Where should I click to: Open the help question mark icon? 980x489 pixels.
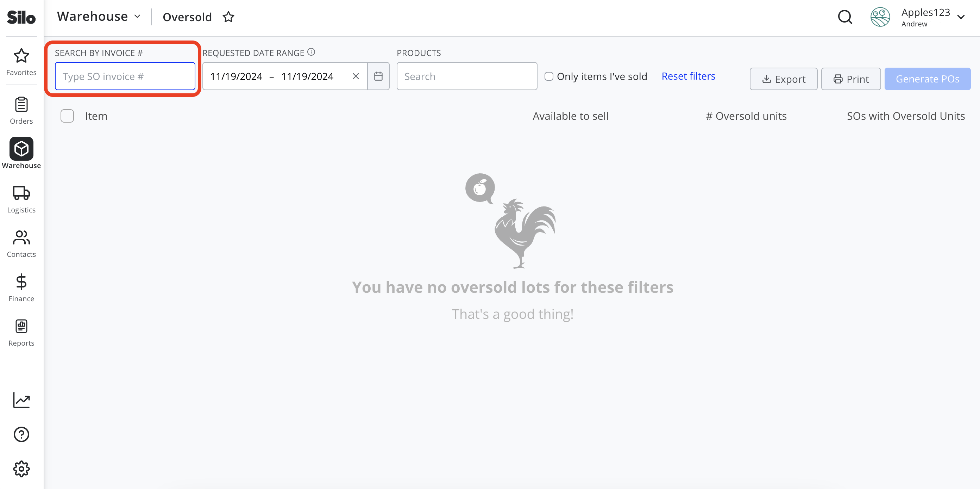click(x=21, y=434)
